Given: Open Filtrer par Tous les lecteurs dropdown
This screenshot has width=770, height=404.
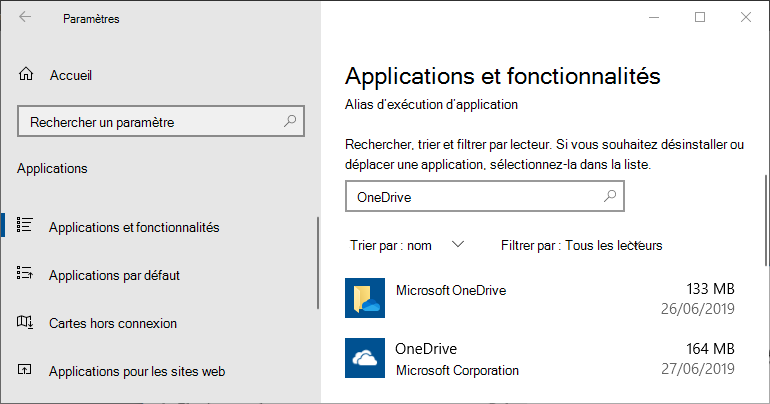Looking at the screenshot, I should click(581, 245).
